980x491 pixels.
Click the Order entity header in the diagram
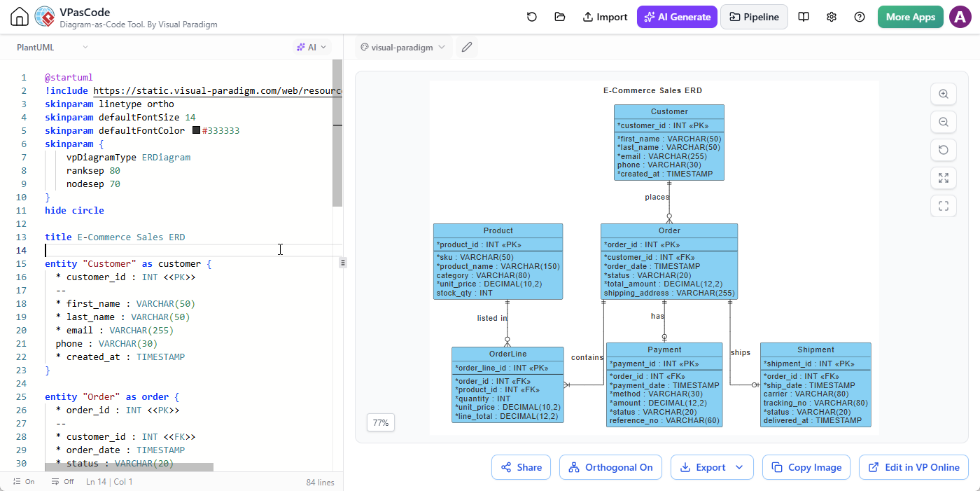[x=669, y=230]
